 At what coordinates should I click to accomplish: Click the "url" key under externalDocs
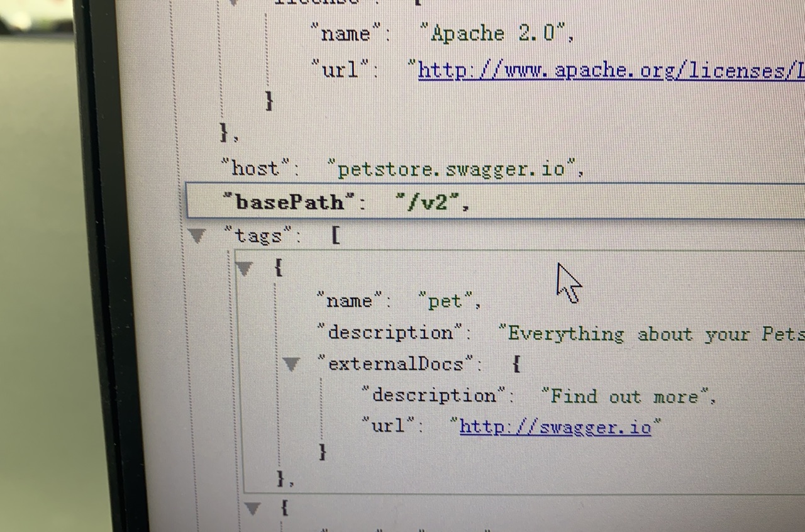click(389, 424)
